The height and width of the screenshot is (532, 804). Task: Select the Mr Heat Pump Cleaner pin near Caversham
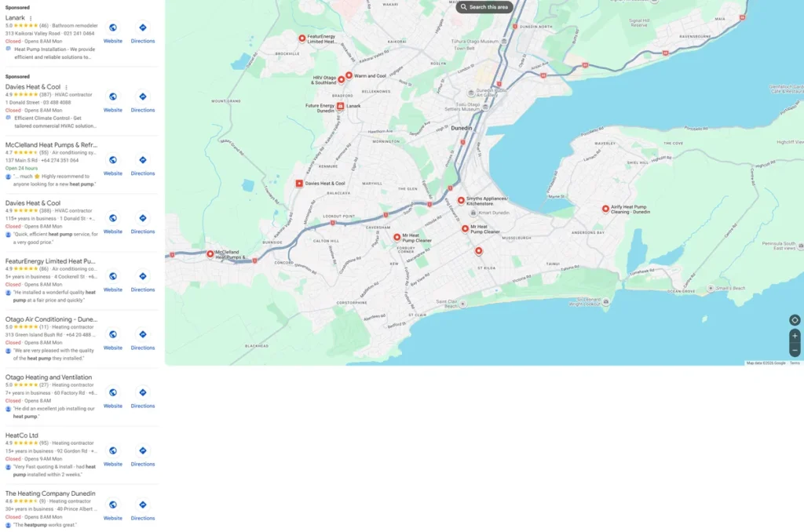(397, 237)
